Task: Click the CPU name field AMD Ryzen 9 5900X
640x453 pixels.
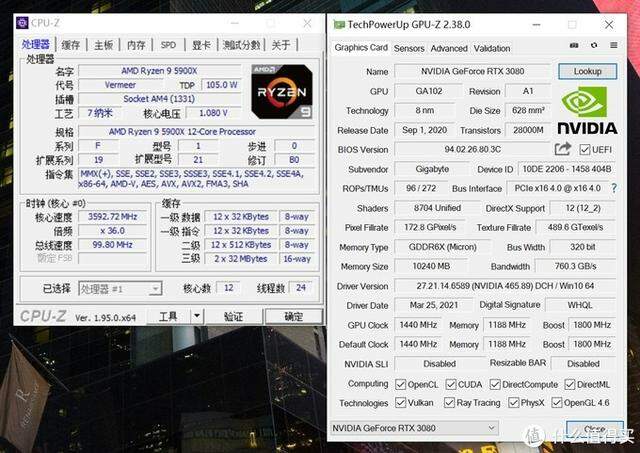Action: point(159,71)
